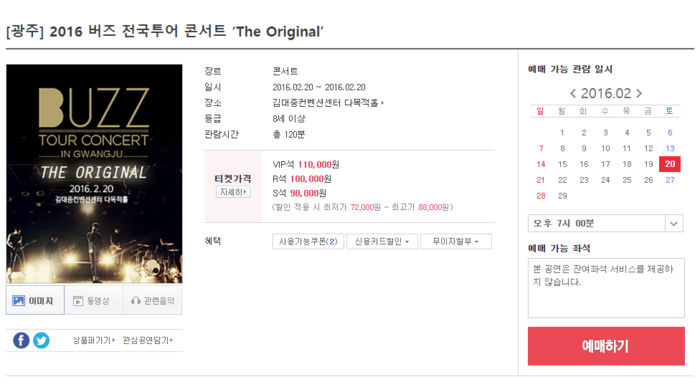Open 사용가능쿠폰(2) coupons

click(x=308, y=241)
